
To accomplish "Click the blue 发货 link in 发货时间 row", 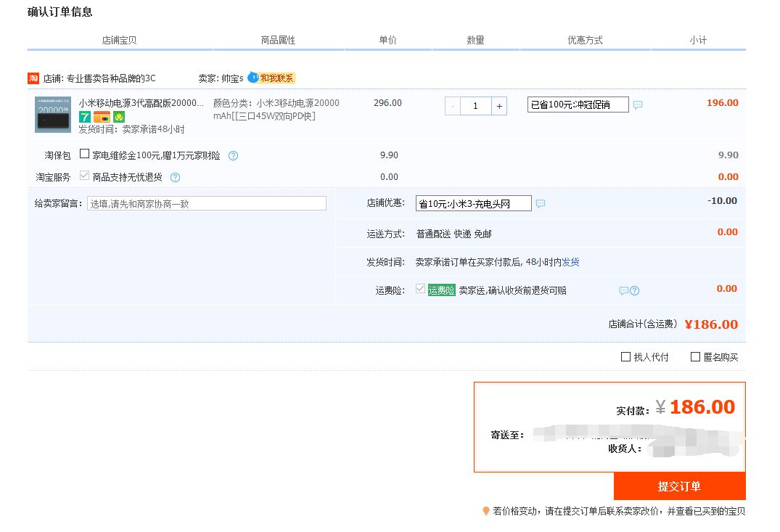I will click(570, 262).
